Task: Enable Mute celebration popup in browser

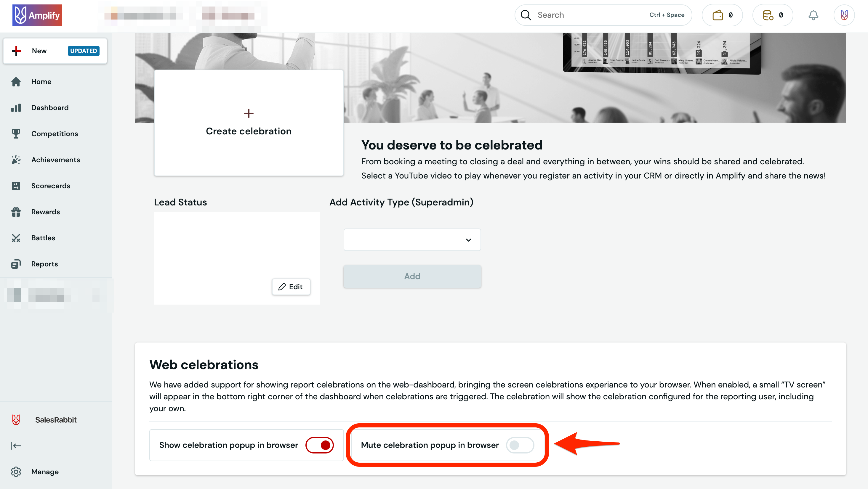Action: point(520,445)
